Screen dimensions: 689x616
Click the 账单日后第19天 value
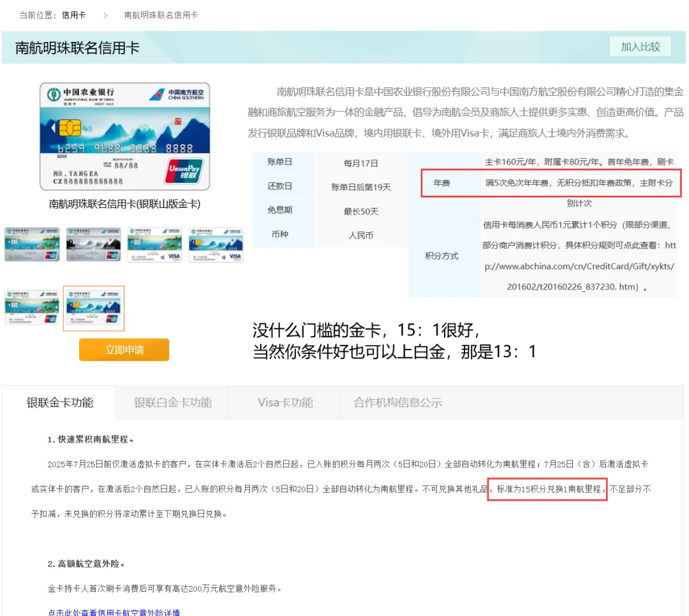coord(360,187)
